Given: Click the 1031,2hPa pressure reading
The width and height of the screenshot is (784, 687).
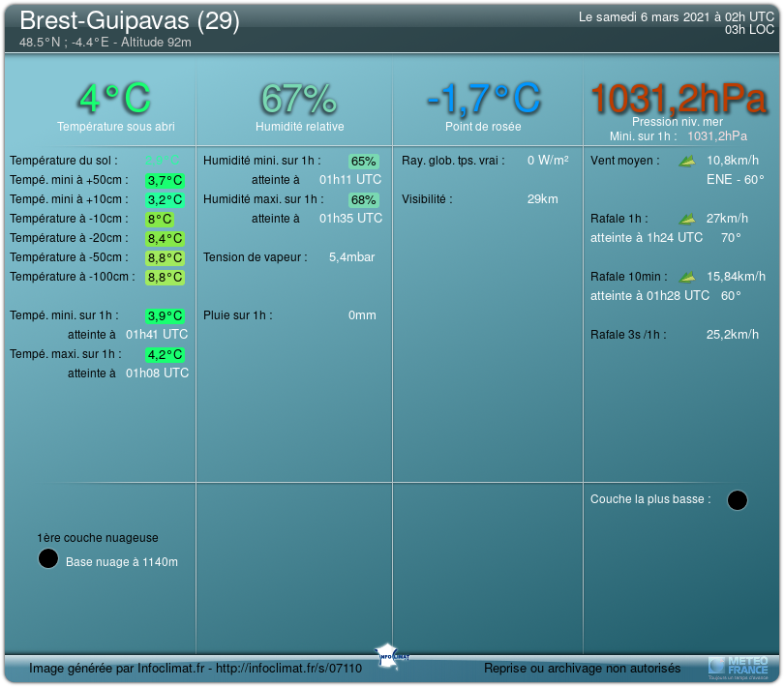Looking at the screenshot, I should 678,99.
